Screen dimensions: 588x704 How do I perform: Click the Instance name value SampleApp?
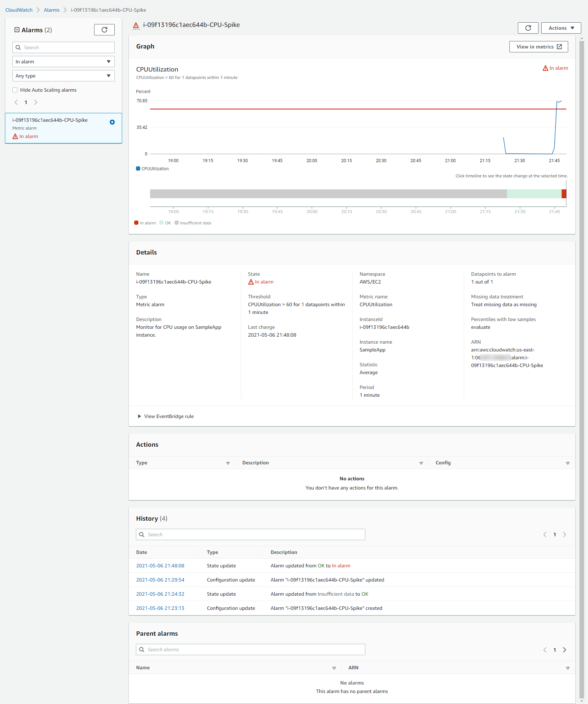(x=372, y=350)
